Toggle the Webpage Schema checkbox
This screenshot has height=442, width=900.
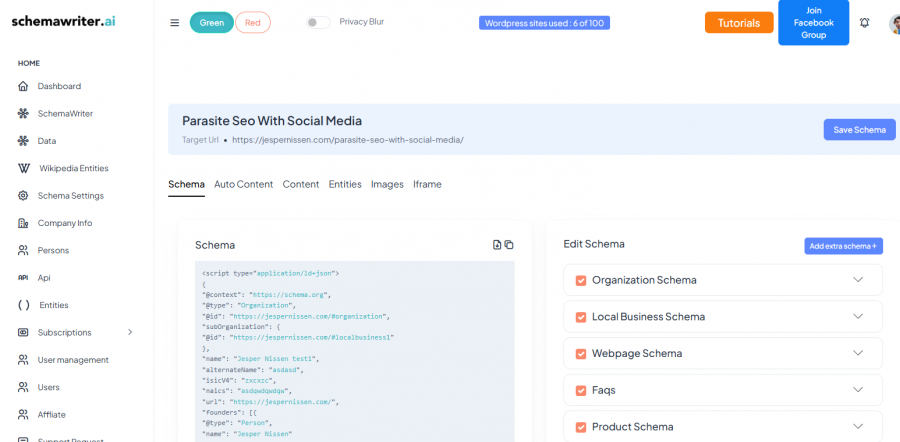[x=581, y=354]
